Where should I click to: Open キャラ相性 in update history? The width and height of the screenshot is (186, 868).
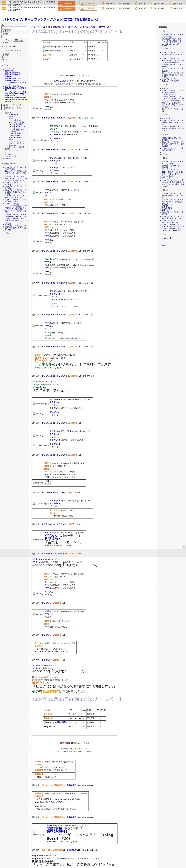coord(166,118)
